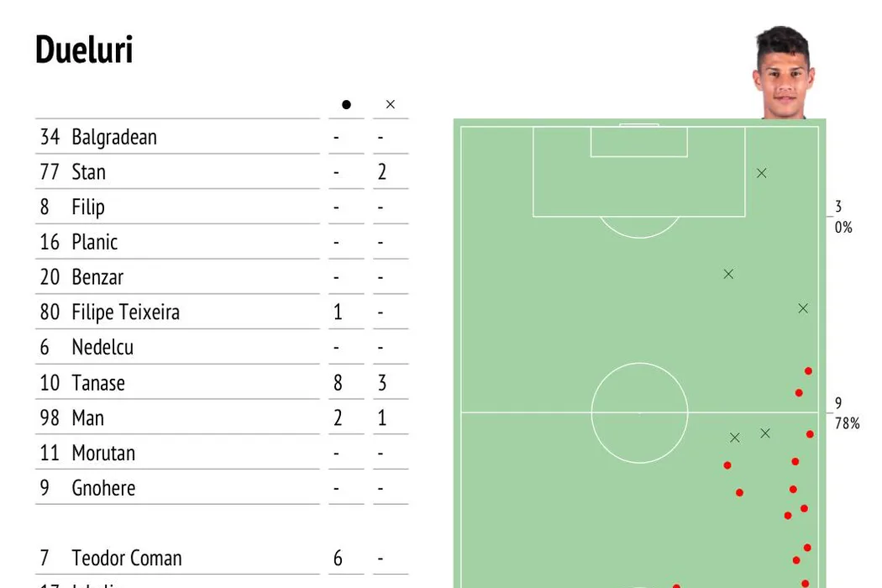Screen dimensions: 882x588
Task: Select the Balgradean row name
Action: click(x=114, y=137)
